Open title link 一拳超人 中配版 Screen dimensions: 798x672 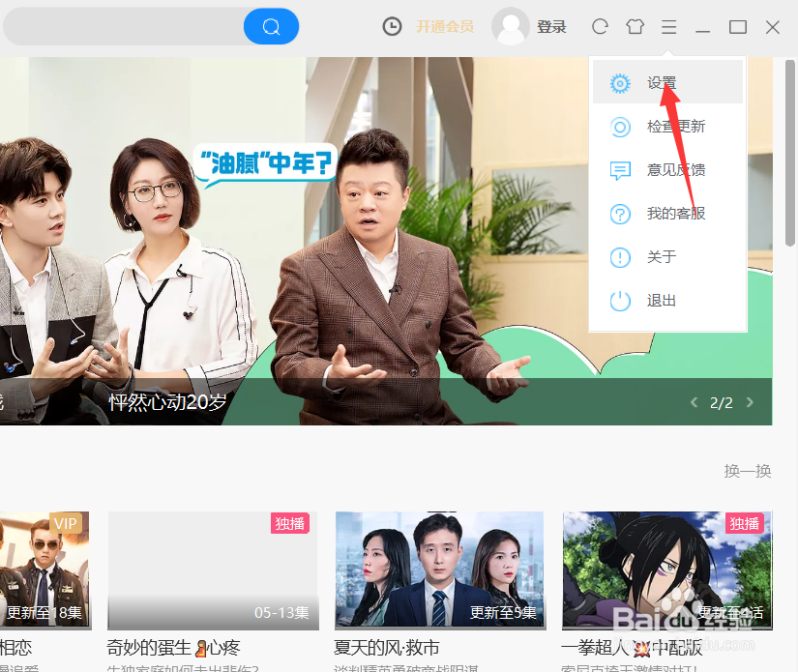tap(632, 648)
